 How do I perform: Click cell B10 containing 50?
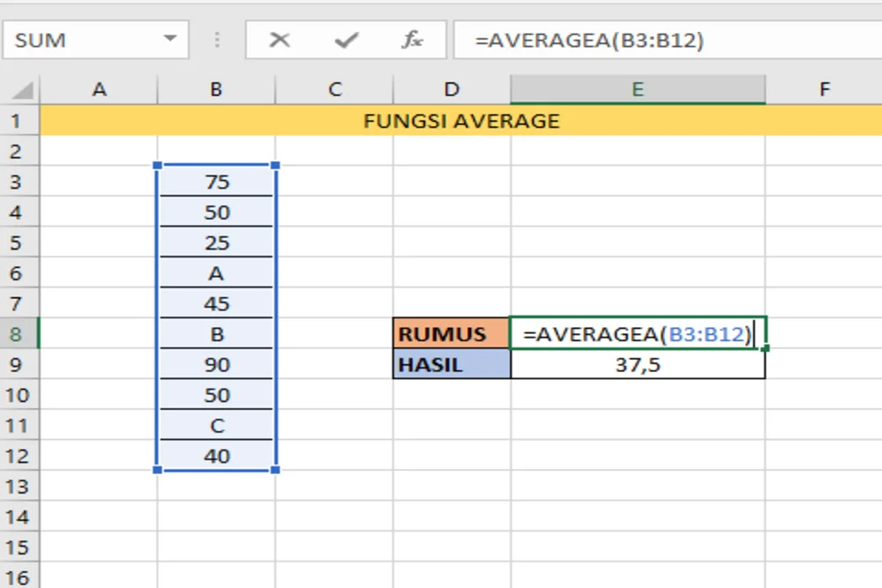[217, 395]
